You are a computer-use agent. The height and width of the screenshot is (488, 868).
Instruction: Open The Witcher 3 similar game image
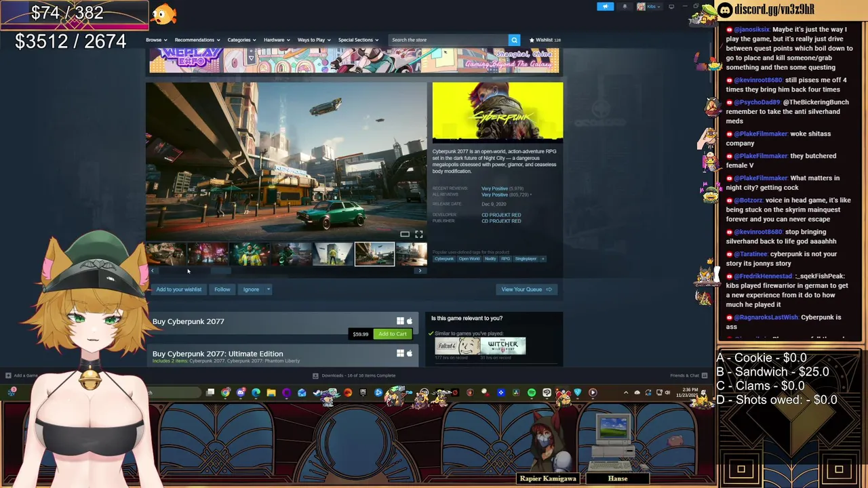[x=503, y=346]
